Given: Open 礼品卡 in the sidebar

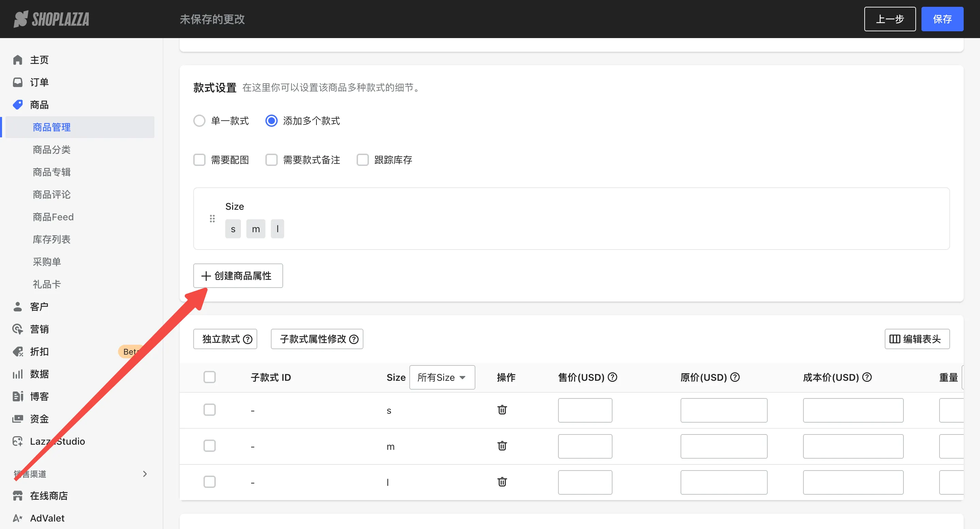Looking at the screenshot, I should click(x=47, y=284).
